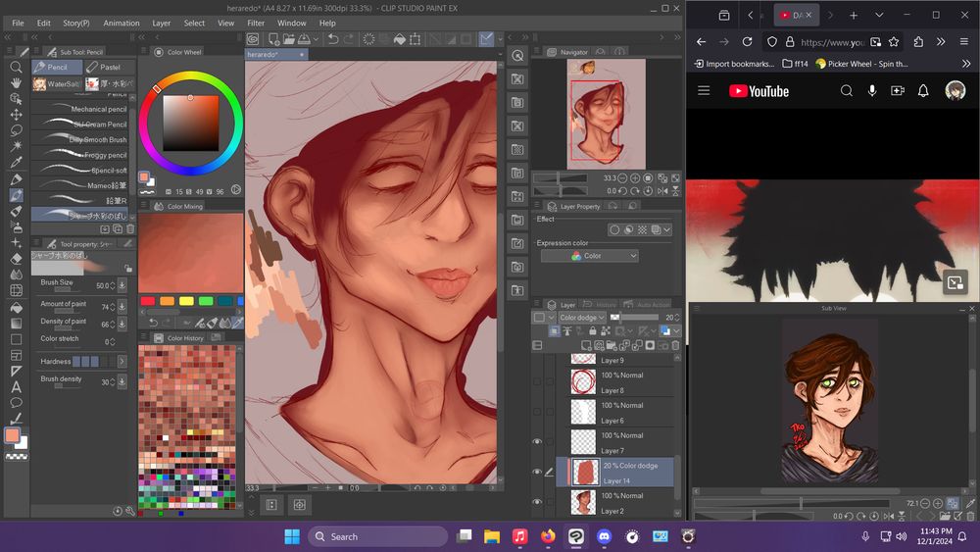Open the Picker Wheel bookmark
This screenshot has width=980, height=552.
862,64
